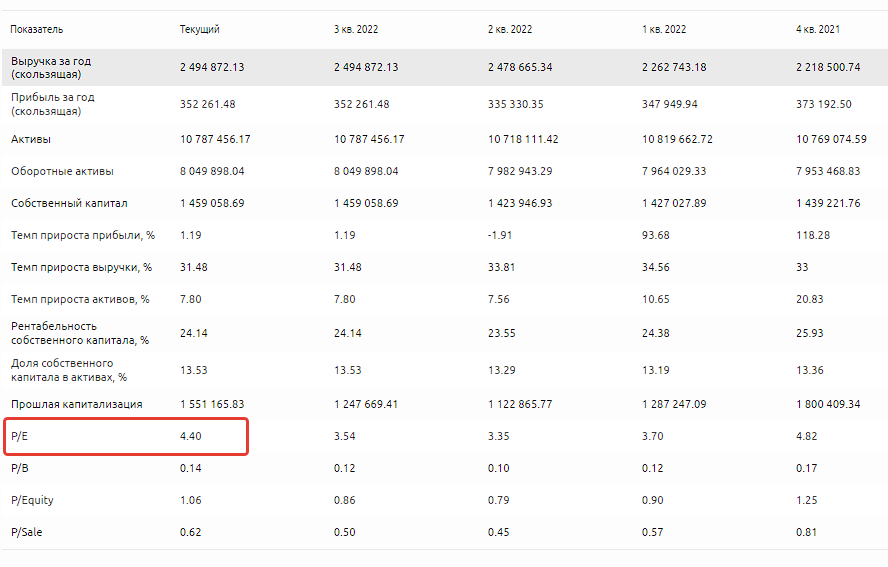Click the 'Текущий' column header

[x=200, y=29]
